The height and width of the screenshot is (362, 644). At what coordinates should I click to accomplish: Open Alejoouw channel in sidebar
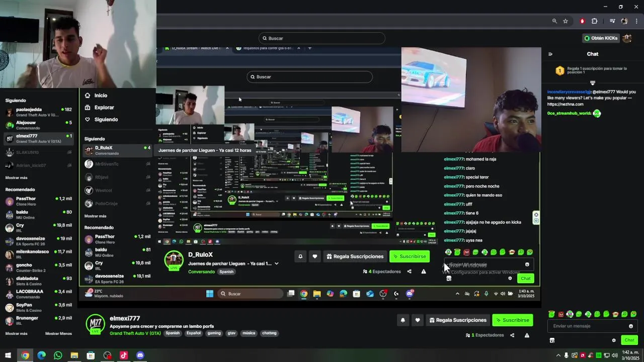pos(39,125)
